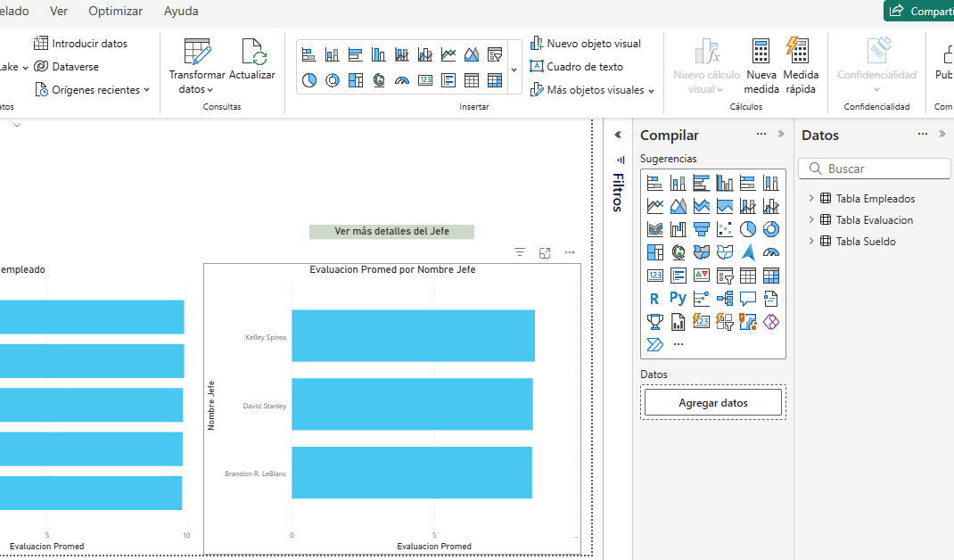
Task: Select the Python visual icon
Action: pyautogui.click(x=678, y=299)
